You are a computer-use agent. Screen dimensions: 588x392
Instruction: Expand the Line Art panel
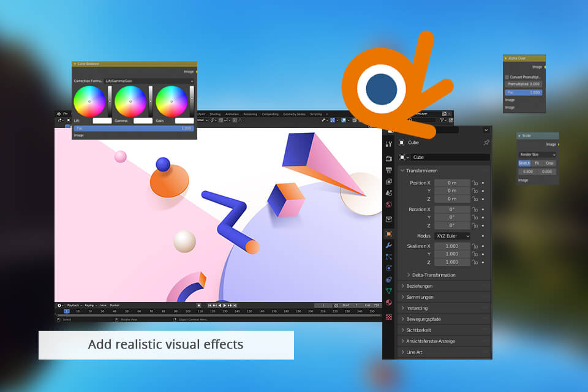pos(443,352)
